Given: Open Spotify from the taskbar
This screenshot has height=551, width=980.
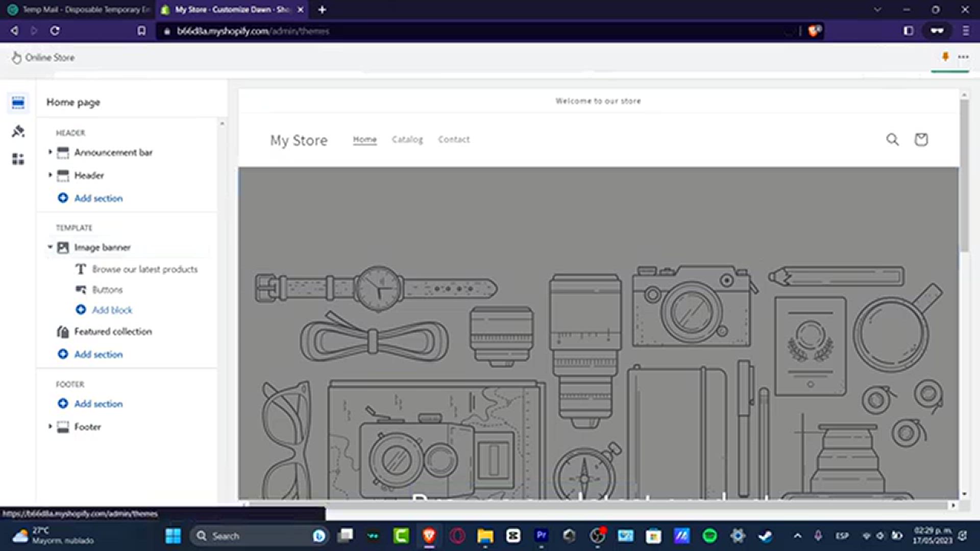Looking at the screenshot, I should pyautogui.click(x=709, y=536).
